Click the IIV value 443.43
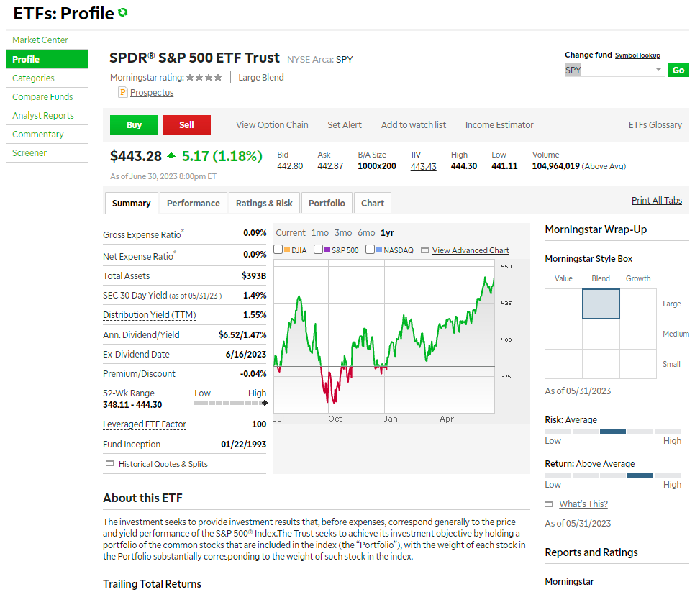The width and height of the screenshot is (700, 592). pos(423,167)
